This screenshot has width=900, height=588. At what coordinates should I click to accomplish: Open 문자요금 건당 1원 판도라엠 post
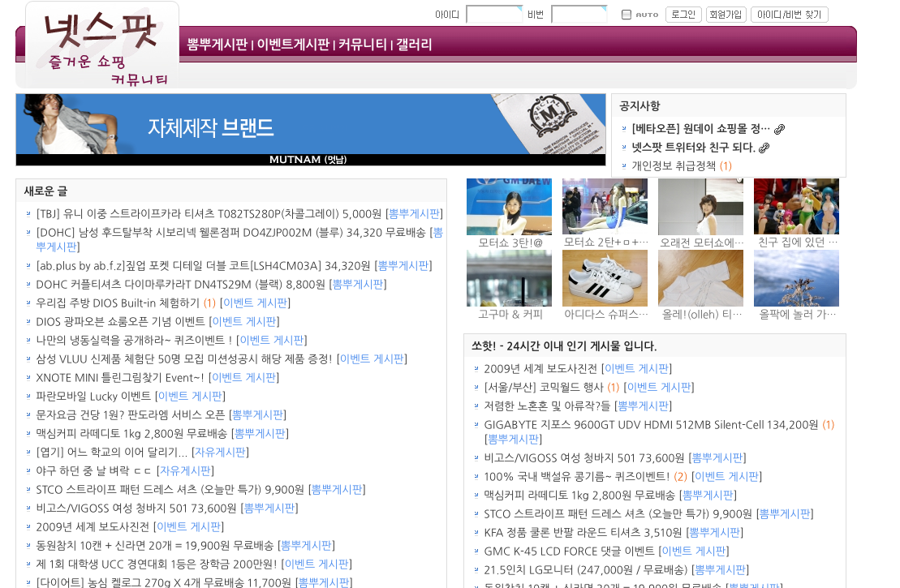pos(131,414)
